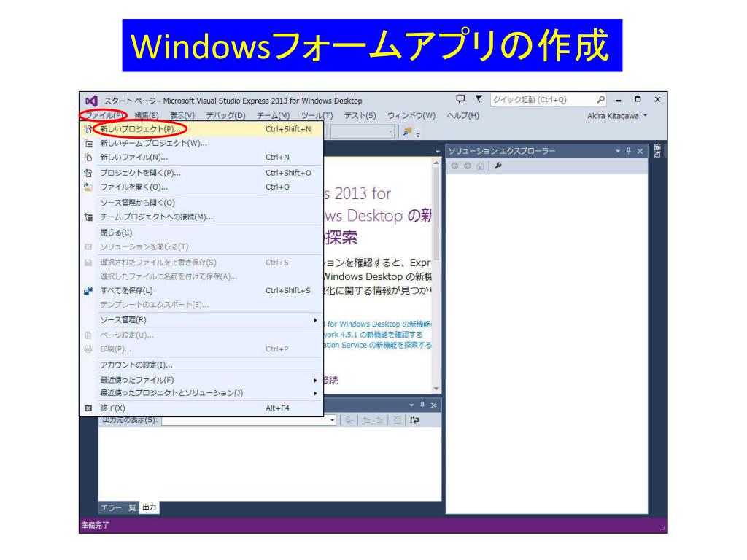Switch to エラー一覧 tab
747x560 pixels.
118,507
